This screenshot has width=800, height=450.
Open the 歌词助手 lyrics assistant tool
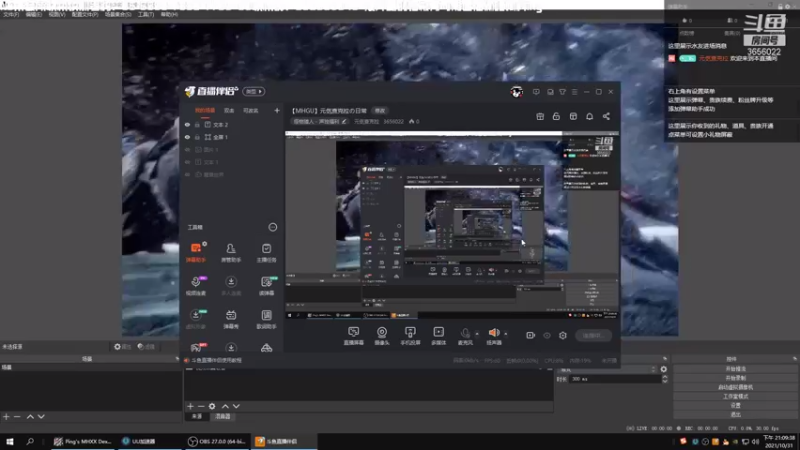pos(266,319)
